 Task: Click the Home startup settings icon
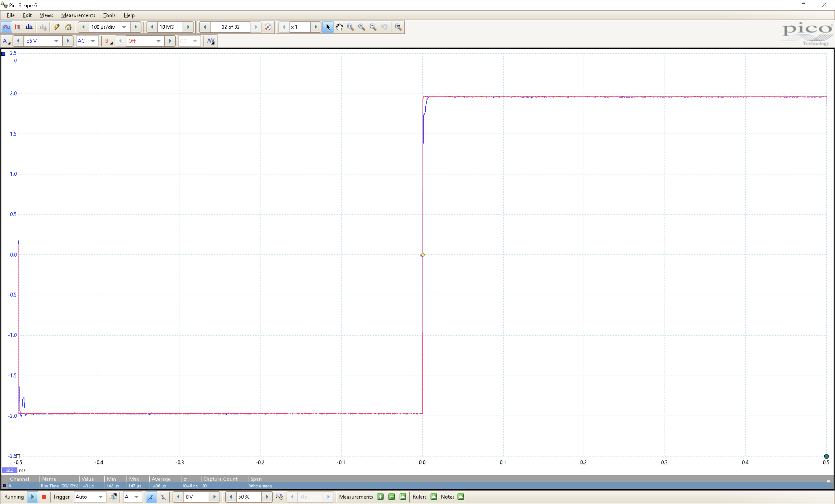[x=68, y=27]
